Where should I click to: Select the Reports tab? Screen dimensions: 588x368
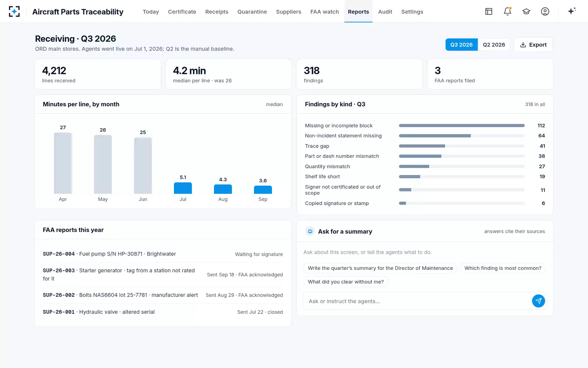pos(359,12)
